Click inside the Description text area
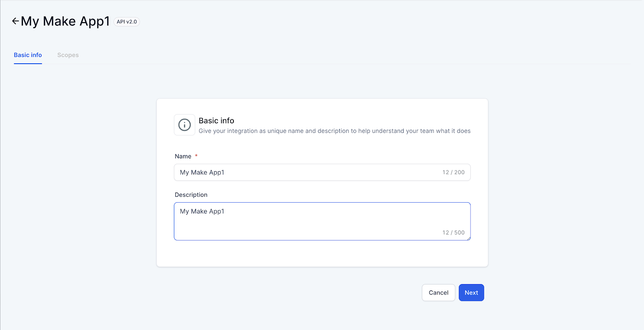Image resolution: width=644 pixels, height=330 pixels. point(322,221)
